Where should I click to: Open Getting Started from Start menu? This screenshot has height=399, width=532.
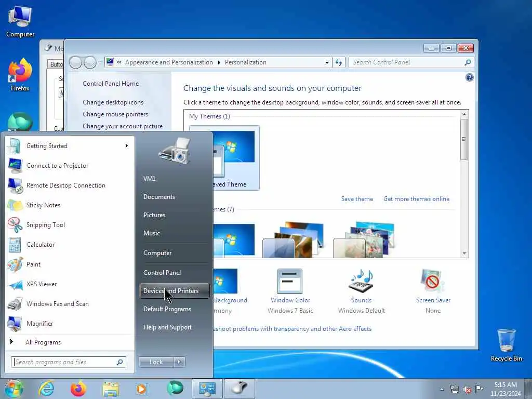pos(70,146)
